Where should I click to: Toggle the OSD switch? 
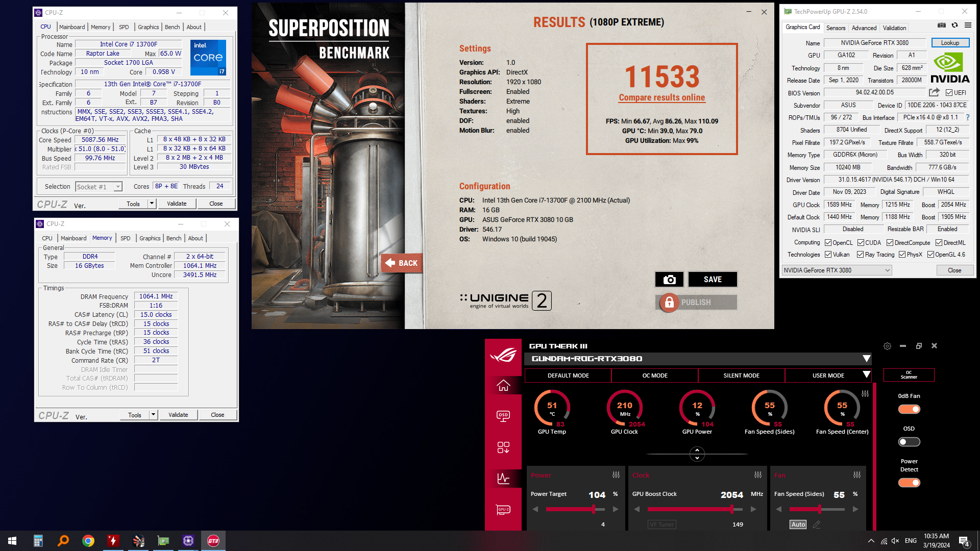tap(909, 442)
